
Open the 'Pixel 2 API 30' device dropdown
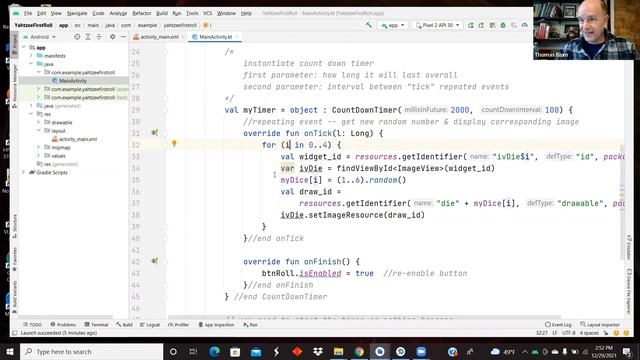(438, 25)
